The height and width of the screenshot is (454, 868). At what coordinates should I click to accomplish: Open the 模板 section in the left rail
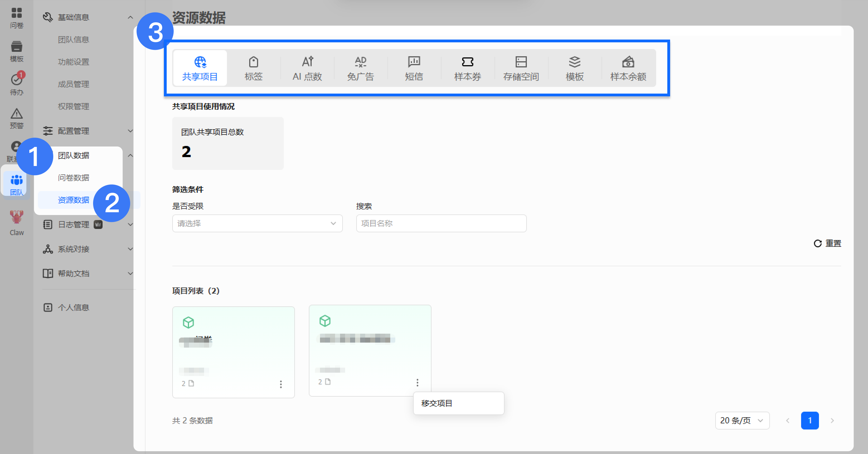16,52
